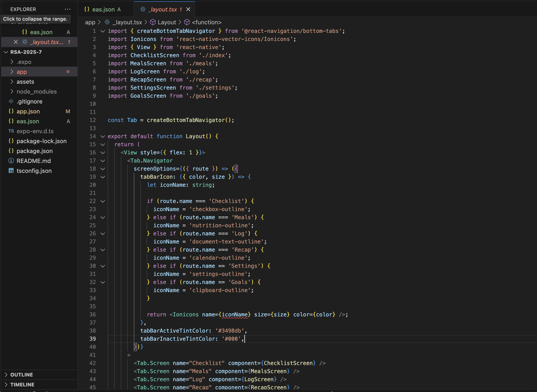
Task: Click the README.md info icon
Action: (x=11, y=161)
